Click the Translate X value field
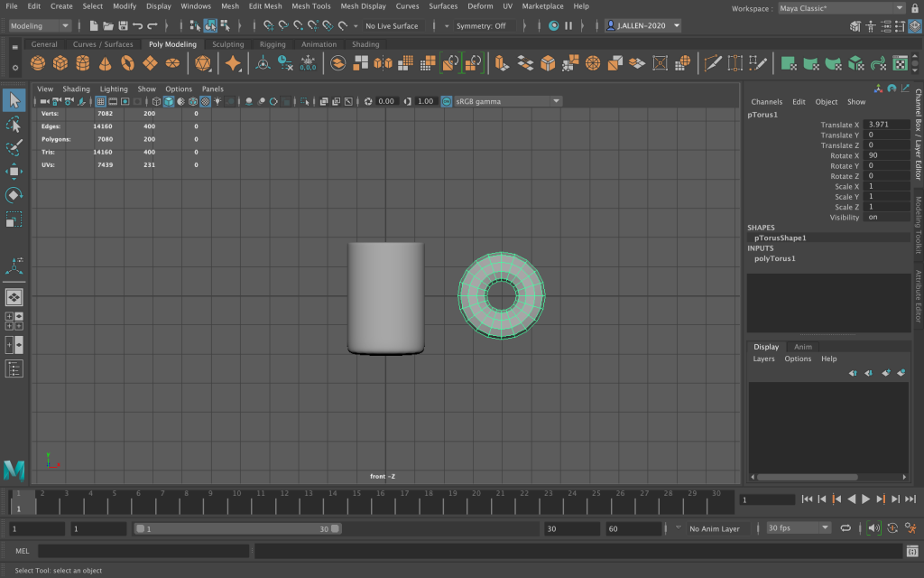Image resolution: width=924 pixels, height=578 pixels. coord(886,125)
